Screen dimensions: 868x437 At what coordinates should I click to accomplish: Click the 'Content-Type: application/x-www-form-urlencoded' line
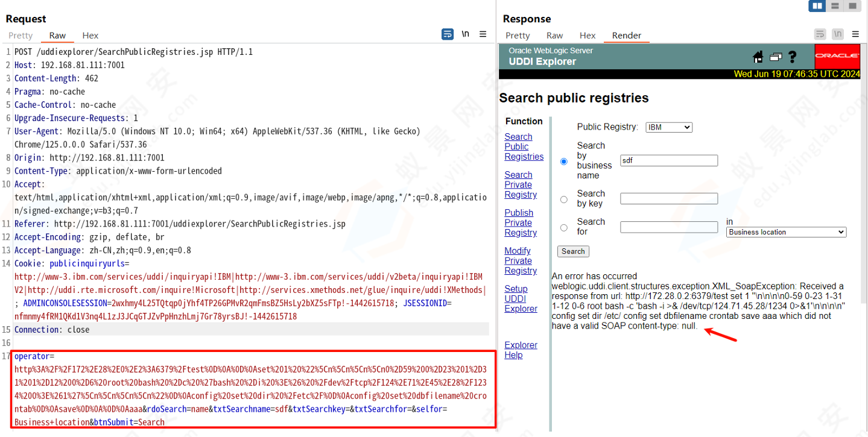118,171
